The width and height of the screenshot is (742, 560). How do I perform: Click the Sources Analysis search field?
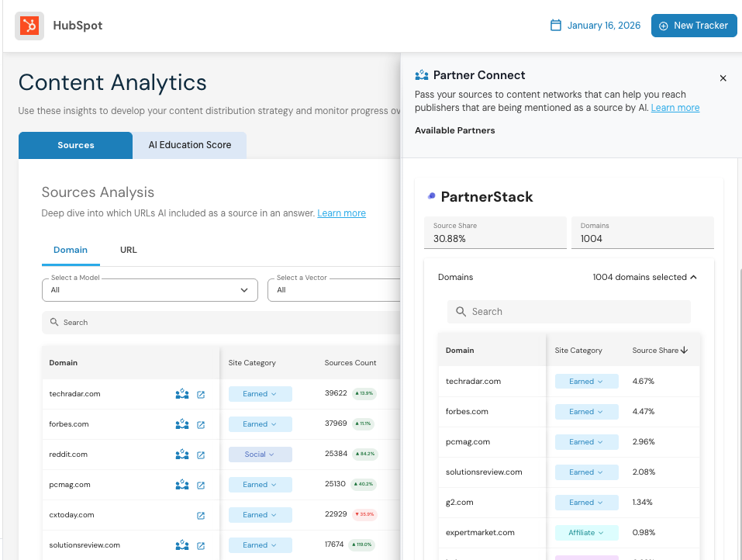click(221, 323)
